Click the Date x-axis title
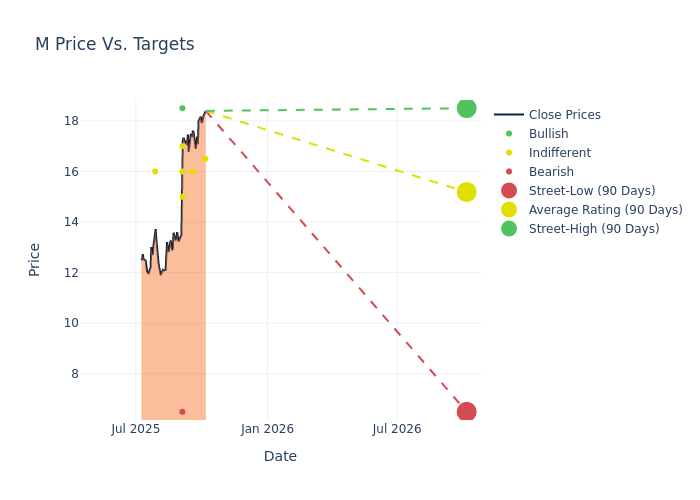700x500 pixels. click(280, 456)
